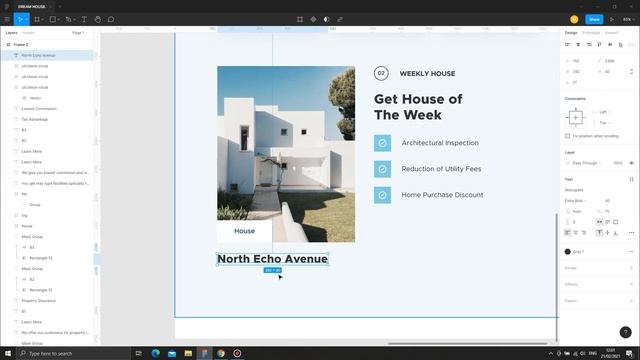The height and width of the screenshot is (360, 640).
Task: Click the Present play icon
Action: click(611, 19)
